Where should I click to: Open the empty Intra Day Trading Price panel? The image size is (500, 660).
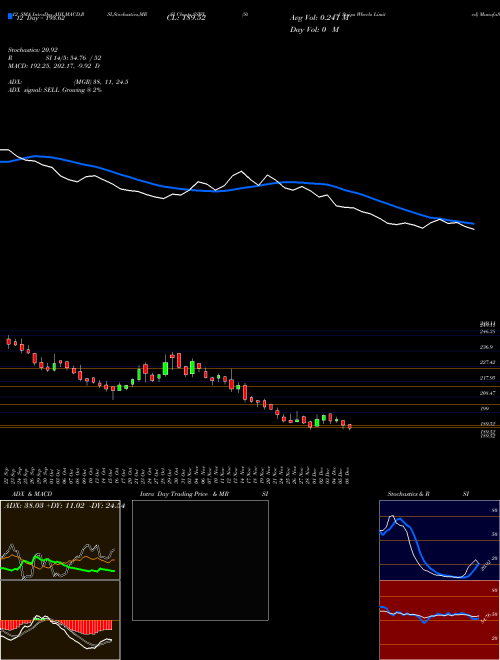pos(200,560)
